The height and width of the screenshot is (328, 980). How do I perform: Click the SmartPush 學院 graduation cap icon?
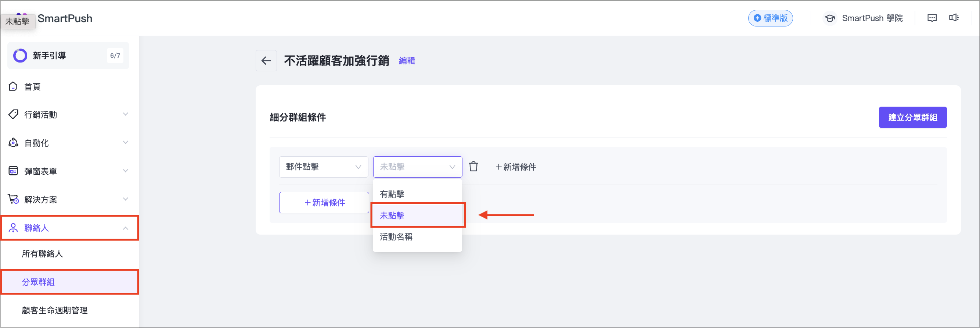click(x=830, y=18)
